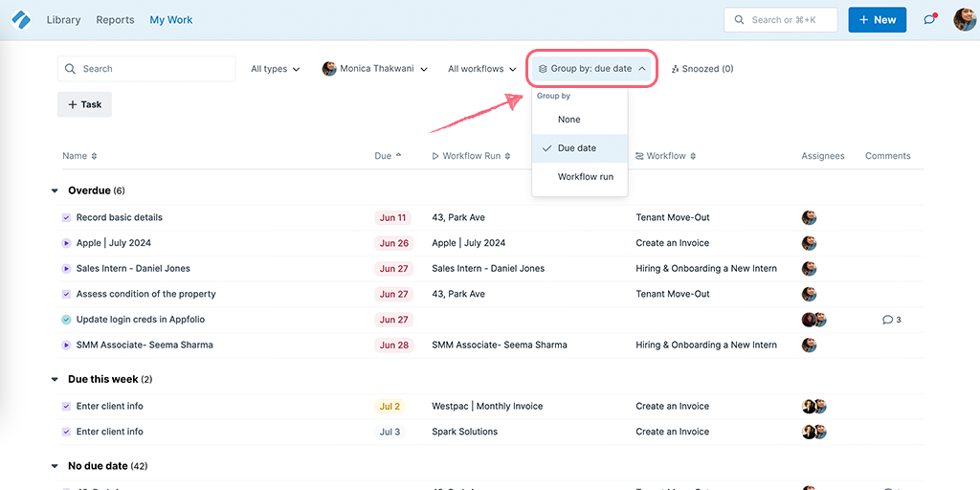
Task: Click the teal check icon for Update login creds
Action: 66,320
